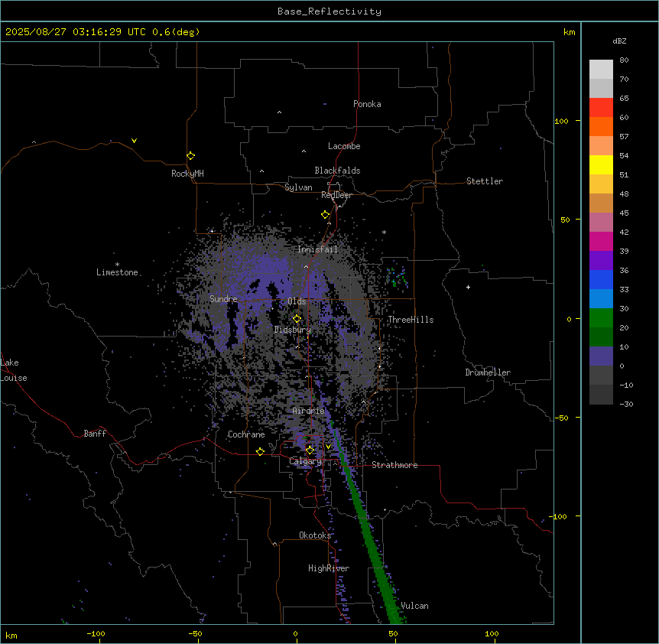Click the orange 57-60 dBZ legend swatch
The width and height of the screenshot is (659, 644).
[601, 126]
